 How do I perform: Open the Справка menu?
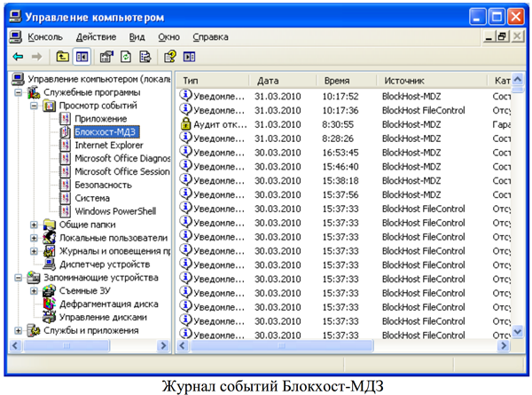210,36
